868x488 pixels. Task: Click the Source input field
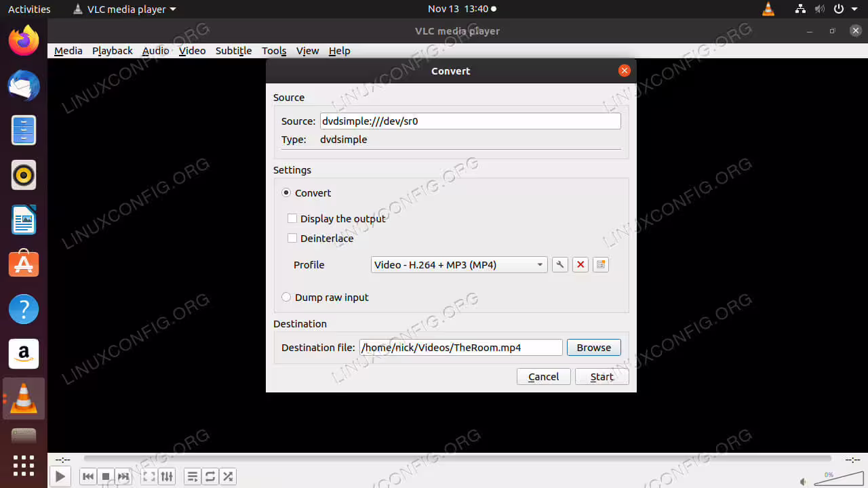click(x=471, y=121)
